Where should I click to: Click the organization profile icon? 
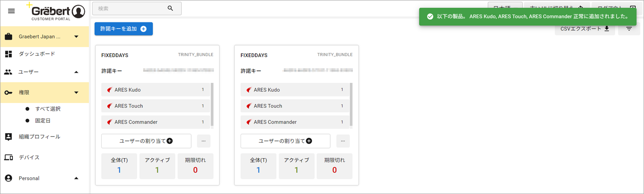coord(8,136)
